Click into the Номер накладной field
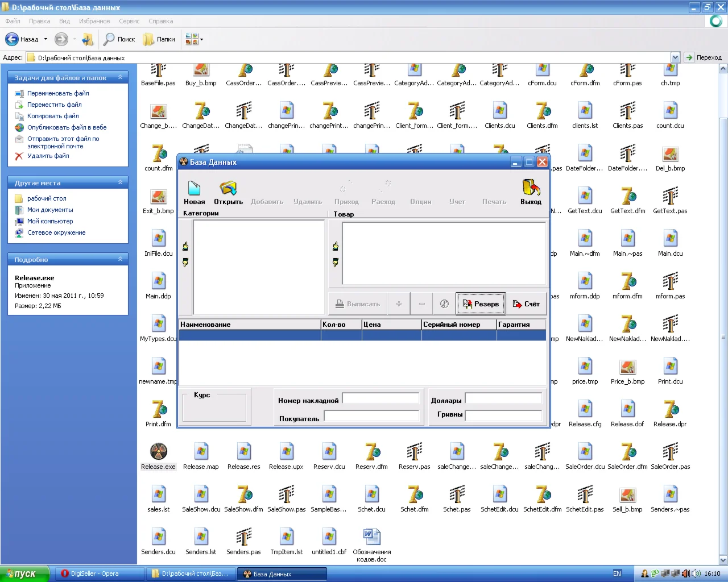Image resolution: width=728 pixels, height=582 pixels. point(380,398)
